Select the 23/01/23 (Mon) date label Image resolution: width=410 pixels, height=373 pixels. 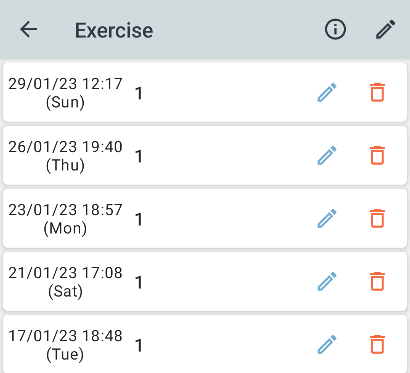(65, 219)
